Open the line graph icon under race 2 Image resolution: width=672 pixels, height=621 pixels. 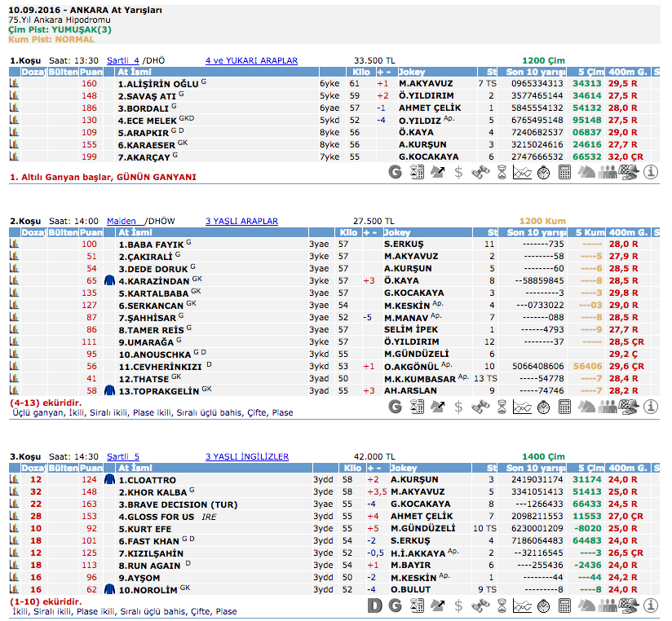(522, 406)
